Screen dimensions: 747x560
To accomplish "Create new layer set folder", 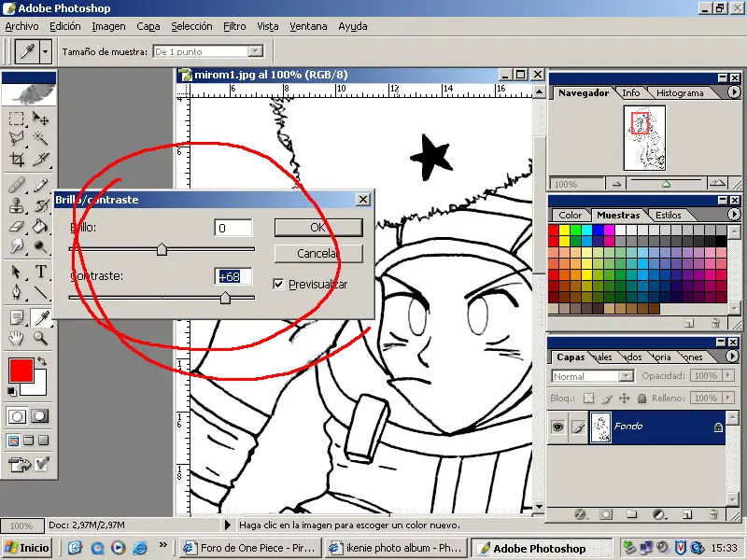I will (632, 515).
